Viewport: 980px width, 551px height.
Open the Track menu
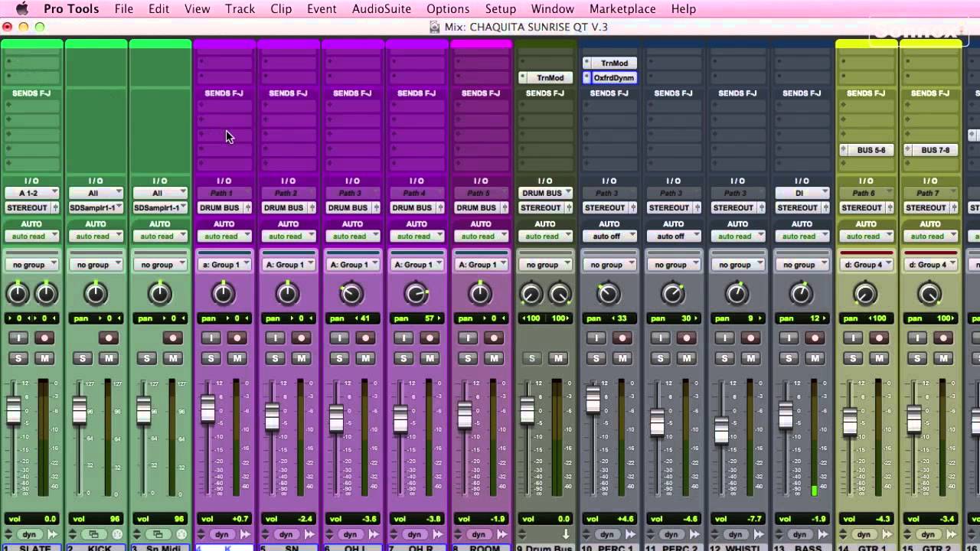[x=240, y=9]
